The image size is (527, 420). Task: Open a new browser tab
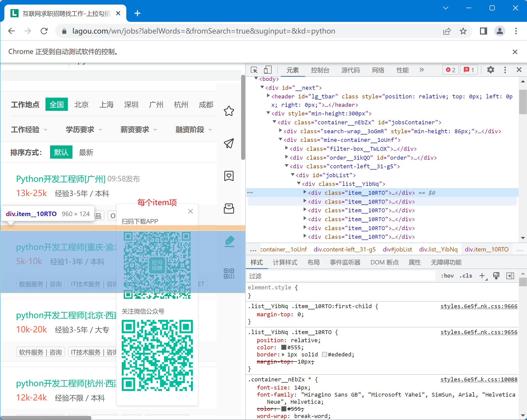pos(137,13)
